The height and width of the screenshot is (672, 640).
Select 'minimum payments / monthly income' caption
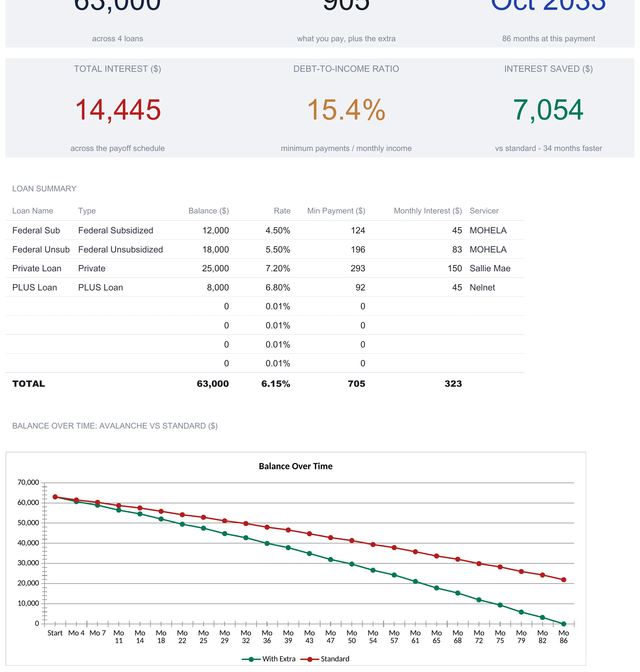point(346,148)
